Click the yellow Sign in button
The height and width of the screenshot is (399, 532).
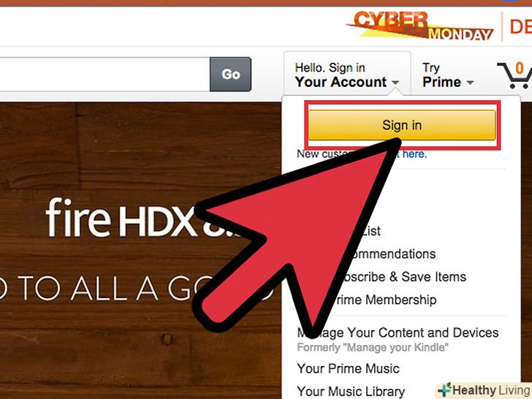click(x=402, y=125)
